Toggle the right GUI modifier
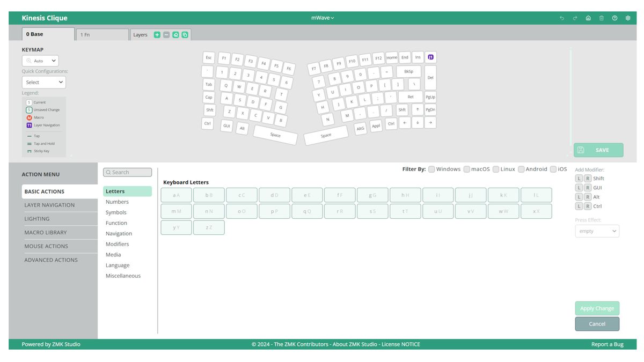Screen dimensions: 644x362 tap(588, 188)
